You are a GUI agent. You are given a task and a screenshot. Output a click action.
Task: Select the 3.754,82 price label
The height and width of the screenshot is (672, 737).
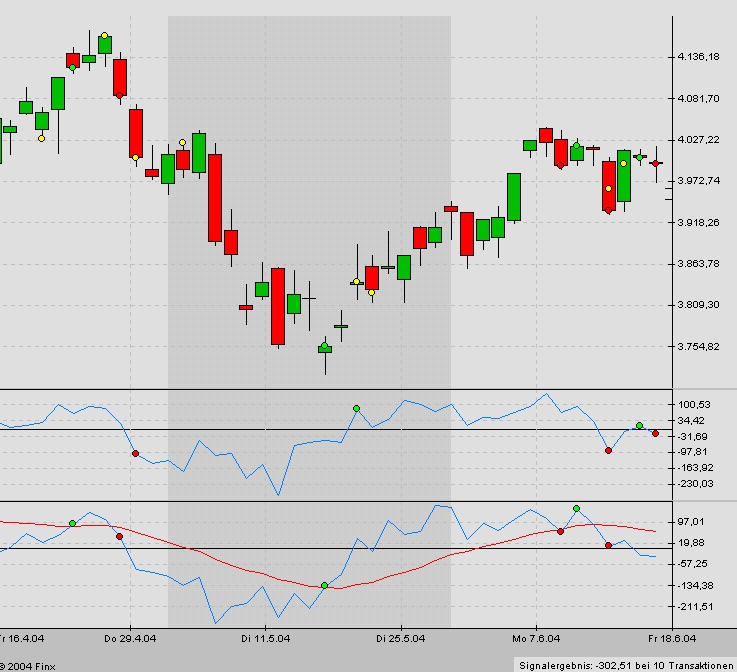coord(698,346)
